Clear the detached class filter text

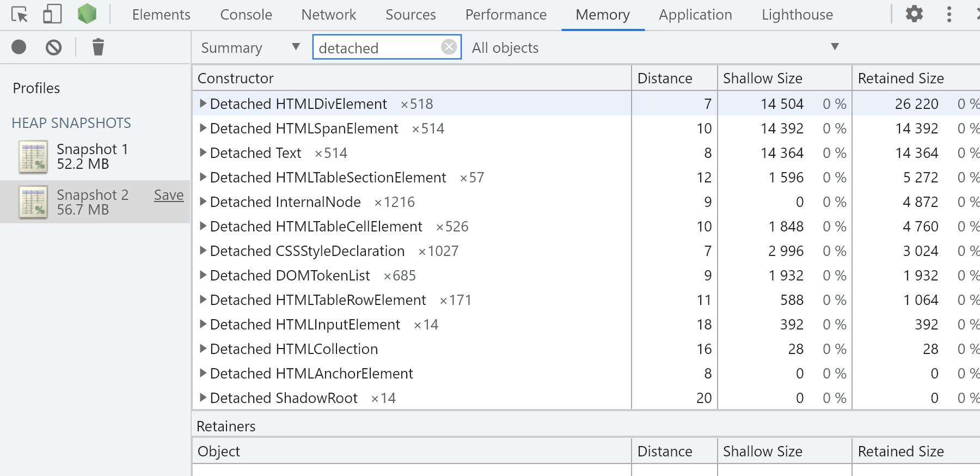tap(449, 47)
